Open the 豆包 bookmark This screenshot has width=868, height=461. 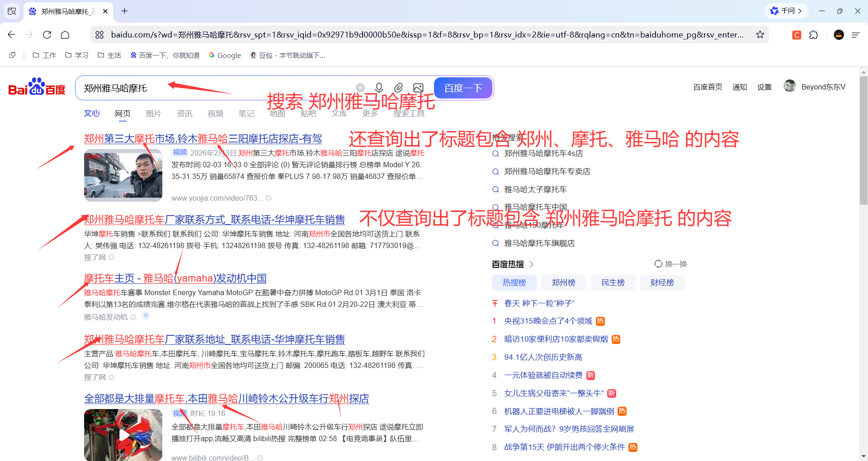(288, 55)
